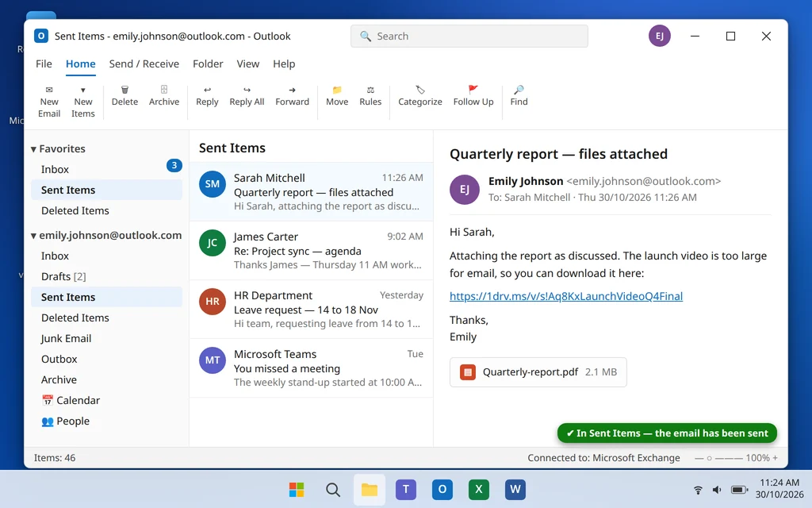Open the account Deleted Items folder
812x508 pixels.
pyautogui.click(x=107, y=317)
